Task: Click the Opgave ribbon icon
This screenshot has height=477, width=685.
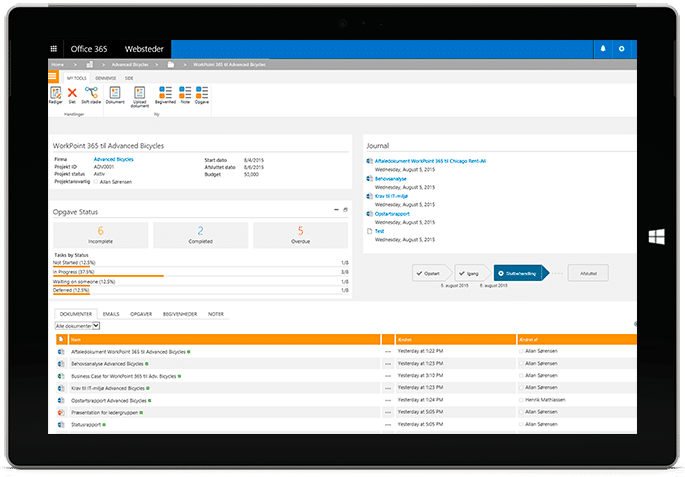Action: [x=202, y=95]
